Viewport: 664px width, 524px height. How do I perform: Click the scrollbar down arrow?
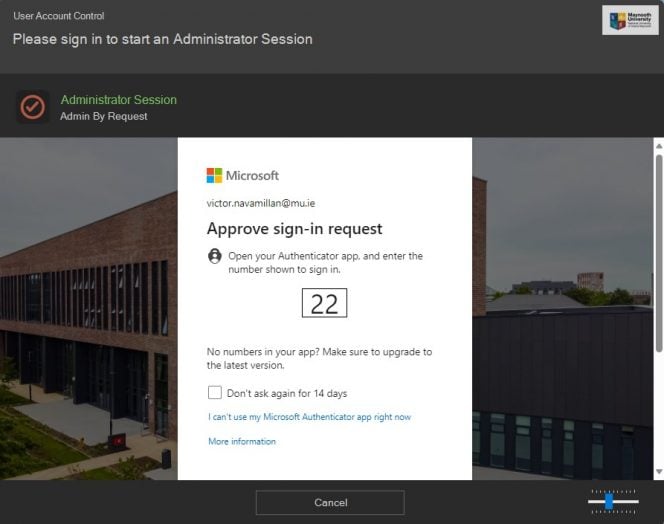(659, 471)
